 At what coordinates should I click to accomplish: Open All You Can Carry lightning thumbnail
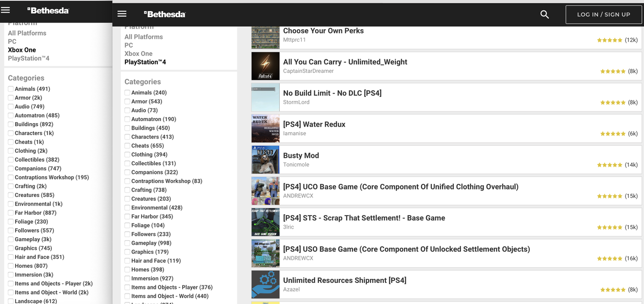pos(265,66)
